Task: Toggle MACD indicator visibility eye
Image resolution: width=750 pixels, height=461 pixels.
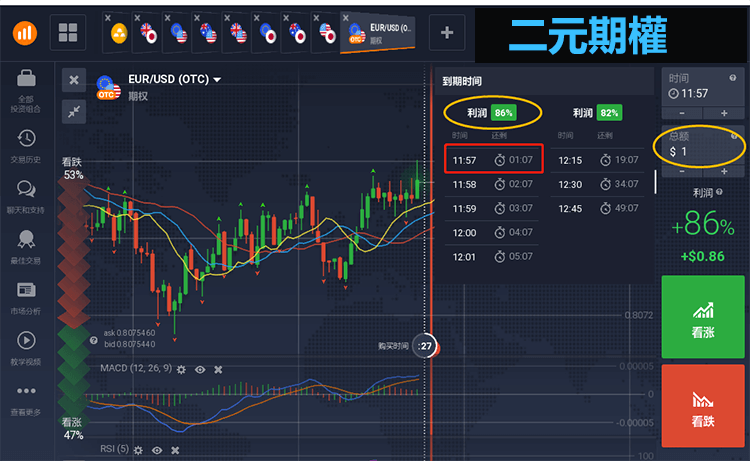Action: [200, 369]
